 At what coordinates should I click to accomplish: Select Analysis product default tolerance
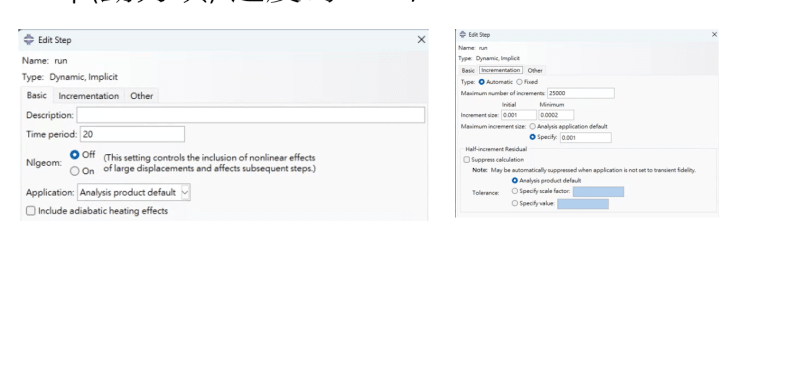click(514, 181)
